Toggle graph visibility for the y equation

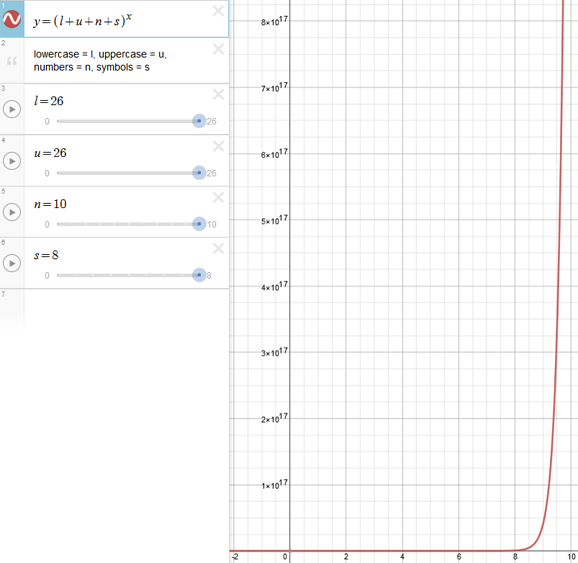(12, 19)
